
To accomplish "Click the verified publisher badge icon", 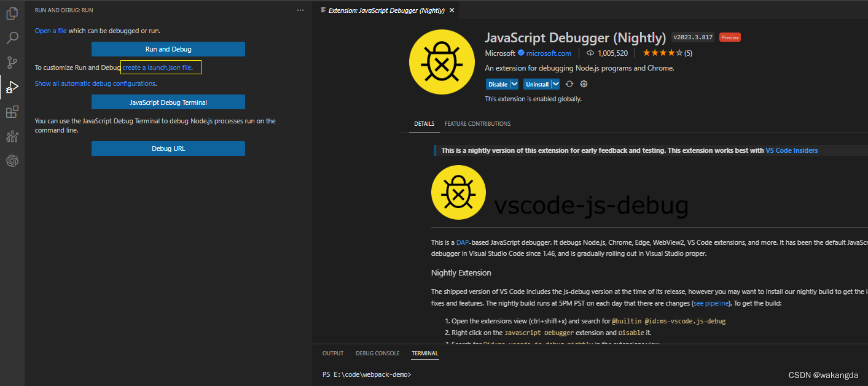I will (x=520, y=53).
